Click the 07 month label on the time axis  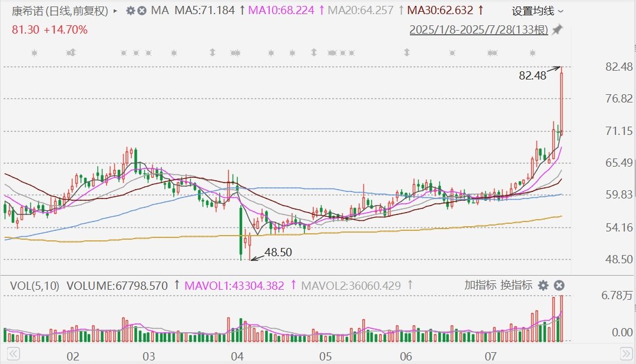491,356
